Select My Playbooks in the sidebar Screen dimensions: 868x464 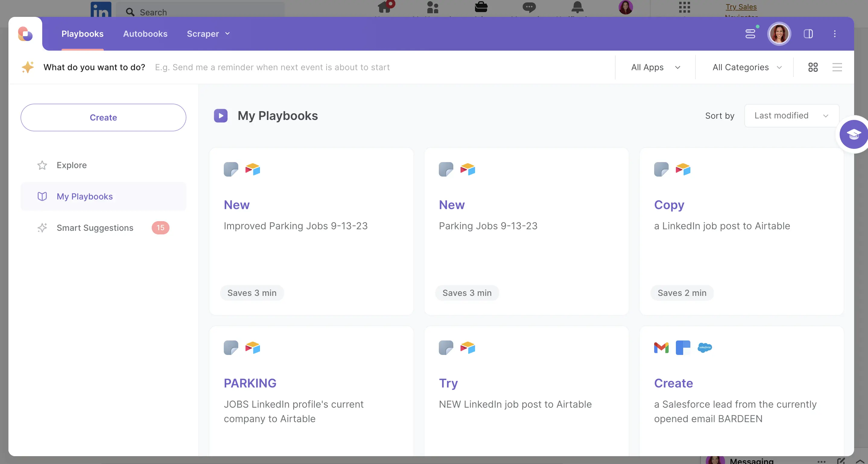tap(84, 197)
